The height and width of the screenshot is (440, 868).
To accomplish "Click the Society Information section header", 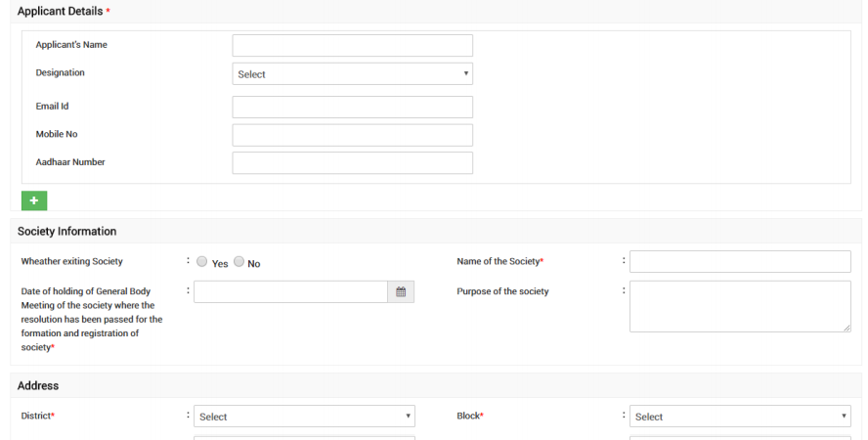I will [x=67, y=232].
